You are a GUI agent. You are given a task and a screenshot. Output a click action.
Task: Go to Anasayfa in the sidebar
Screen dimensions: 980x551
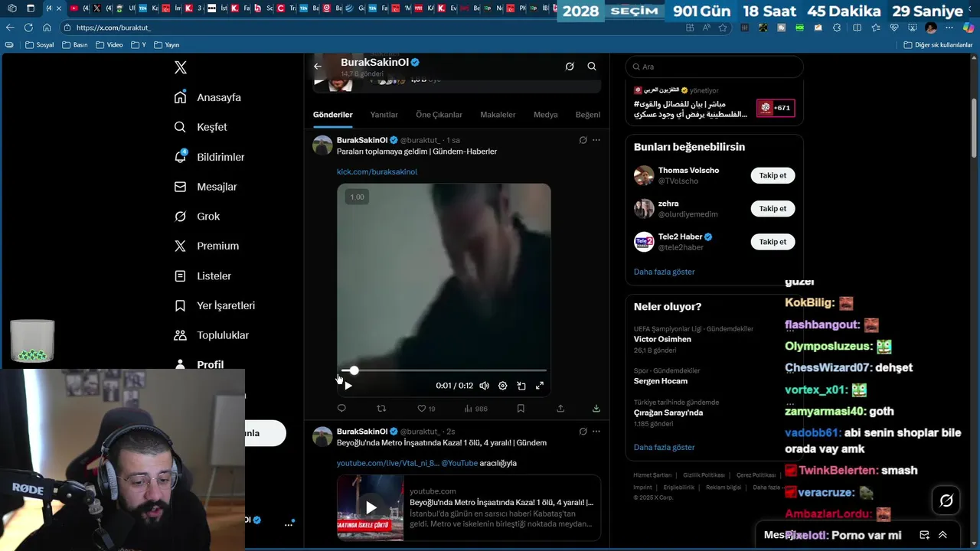(x=207, y=97)
